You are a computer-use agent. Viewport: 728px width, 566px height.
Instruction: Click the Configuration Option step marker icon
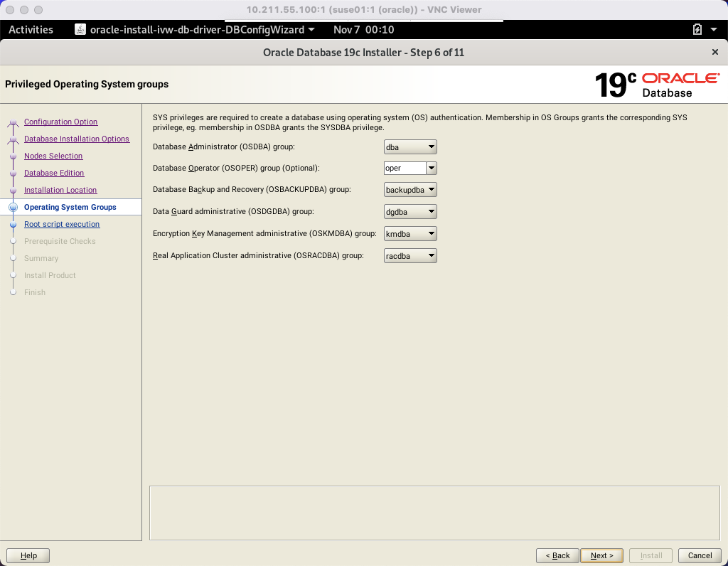[x=13, y=123]
